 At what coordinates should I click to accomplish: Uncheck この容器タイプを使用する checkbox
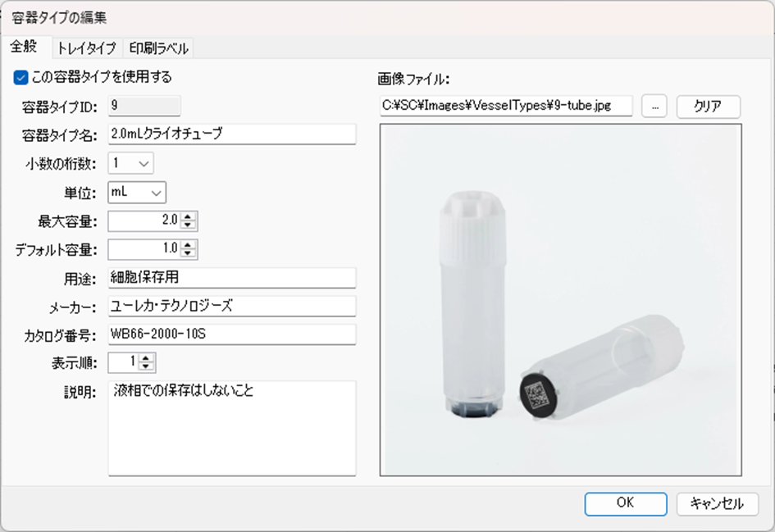21,78
